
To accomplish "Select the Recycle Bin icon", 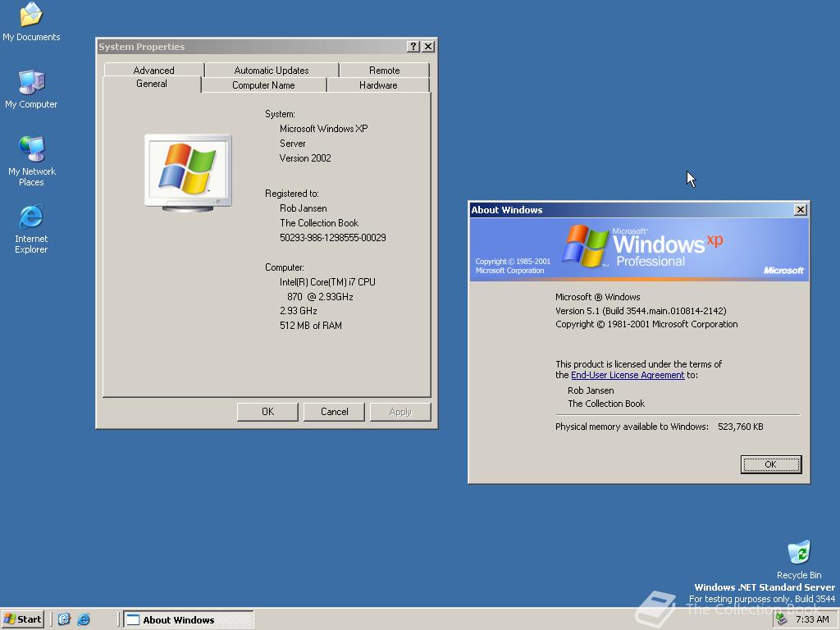I will click(799, 559).
